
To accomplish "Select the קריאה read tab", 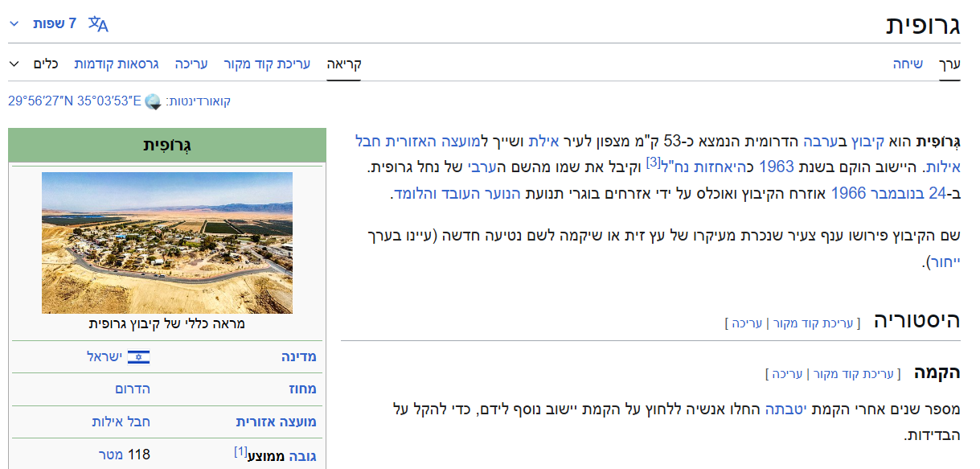I will [344, 64].
